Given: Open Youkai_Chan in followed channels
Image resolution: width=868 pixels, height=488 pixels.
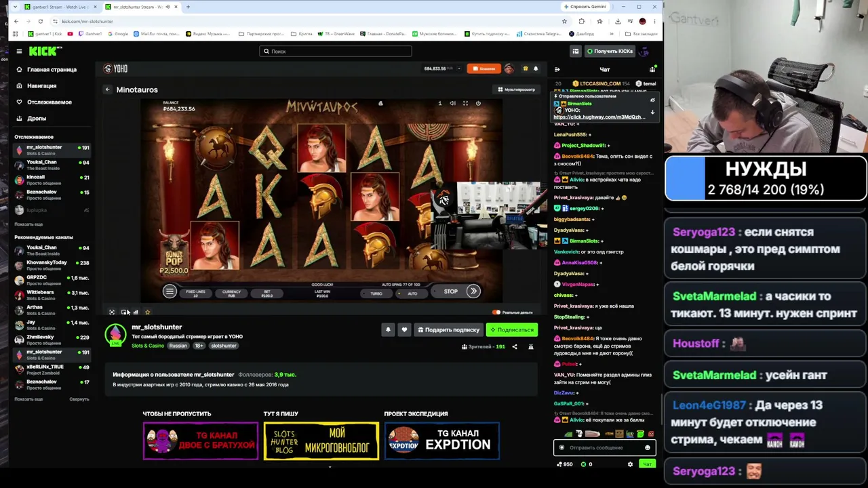Looking at the screenshot, I should click(52, 165).
